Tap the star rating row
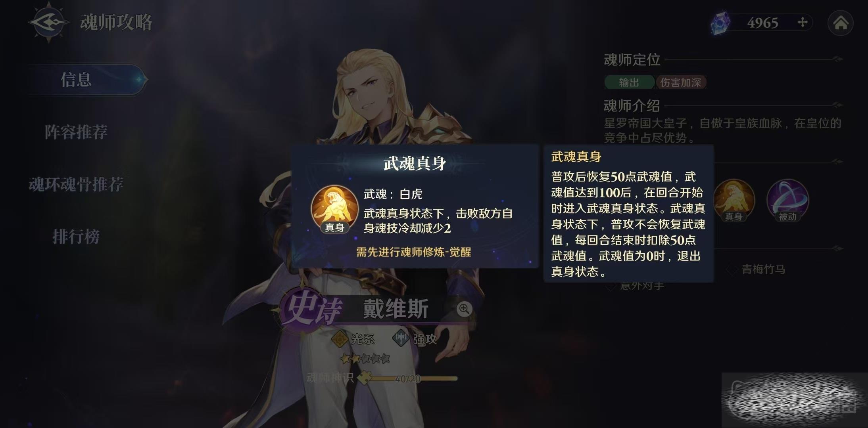868x428 pixels. point(365,359)
